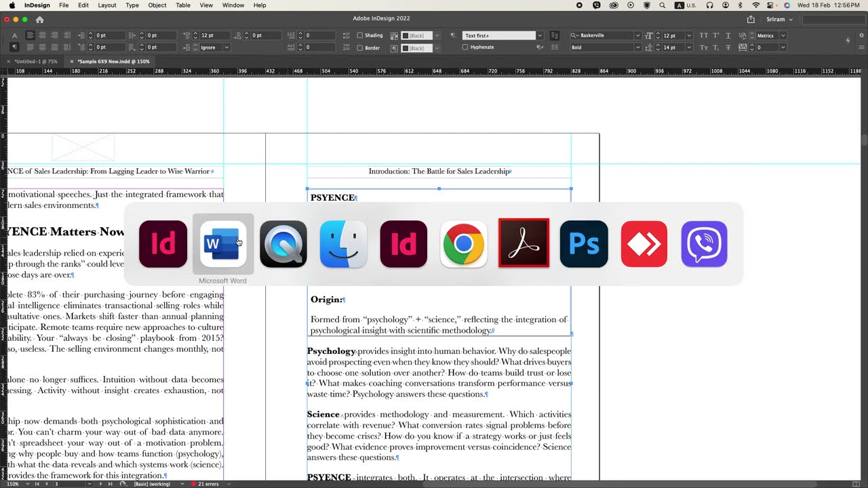Switch to the *Untitled-1 @ 75% tab

point(36,61)
